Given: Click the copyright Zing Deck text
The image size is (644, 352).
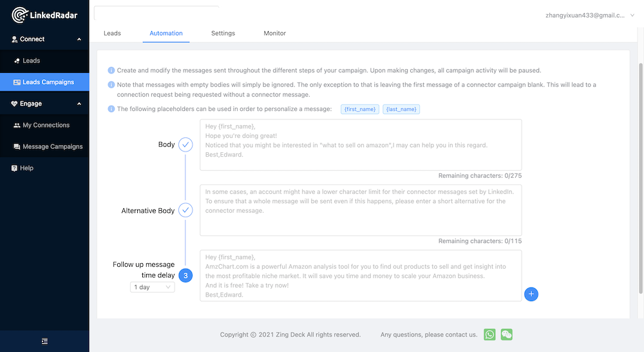Looking at the screenshot, I should [290, 335].
